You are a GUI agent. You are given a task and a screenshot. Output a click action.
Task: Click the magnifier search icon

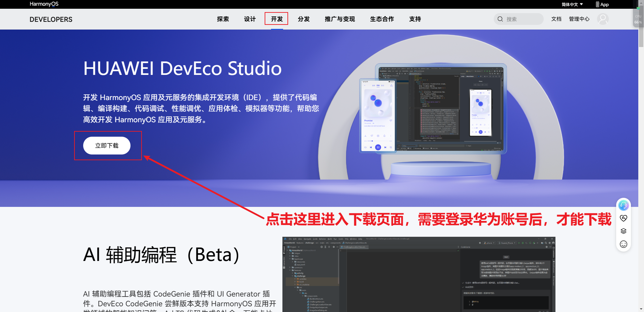coord(500,19)
